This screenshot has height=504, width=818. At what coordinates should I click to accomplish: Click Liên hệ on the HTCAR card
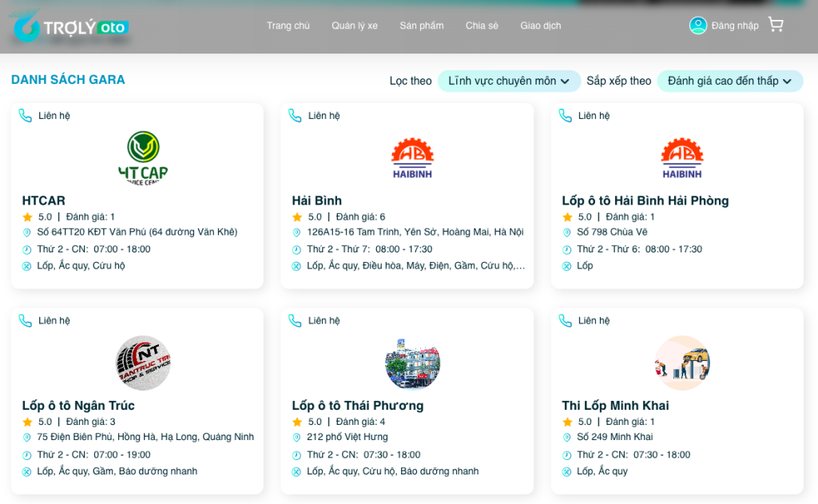(54, 116)
